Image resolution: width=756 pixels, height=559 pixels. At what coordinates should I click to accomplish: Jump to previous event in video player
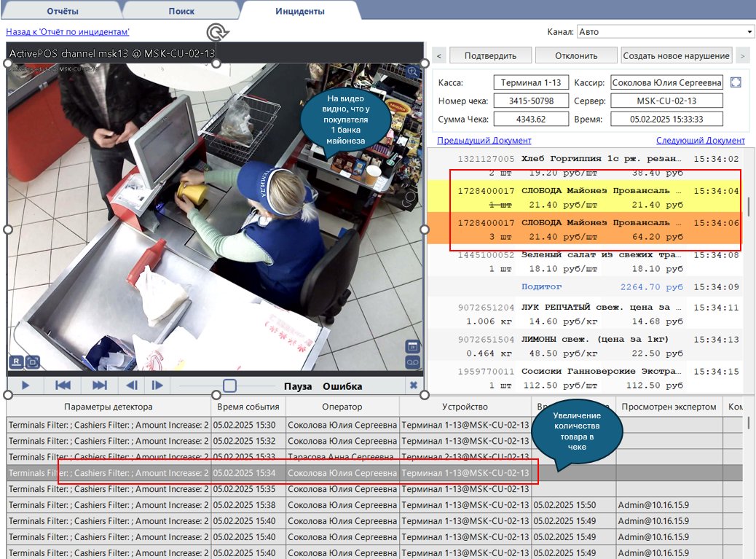click(x=63, y=386)
